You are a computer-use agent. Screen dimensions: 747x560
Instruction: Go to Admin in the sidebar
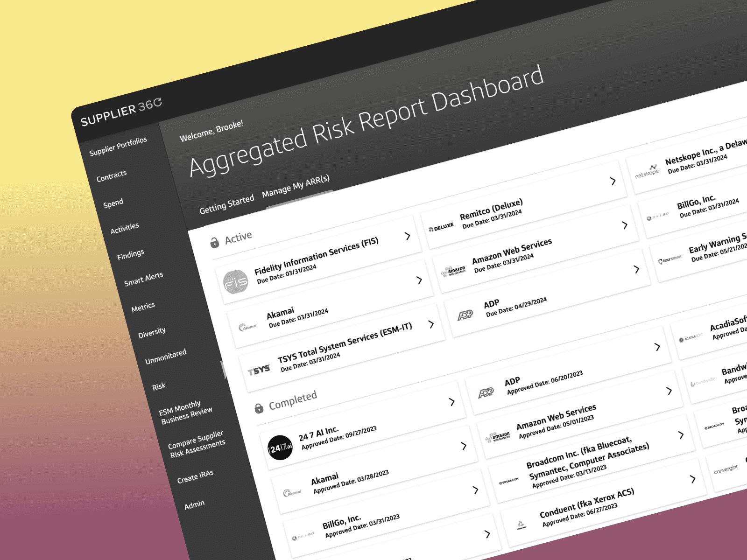194,505
